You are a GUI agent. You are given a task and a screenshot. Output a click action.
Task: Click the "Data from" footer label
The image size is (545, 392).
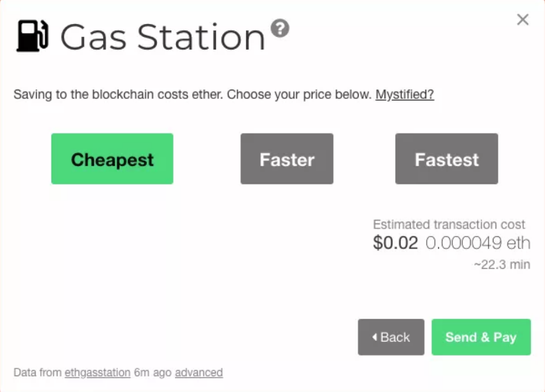(37, 372)
